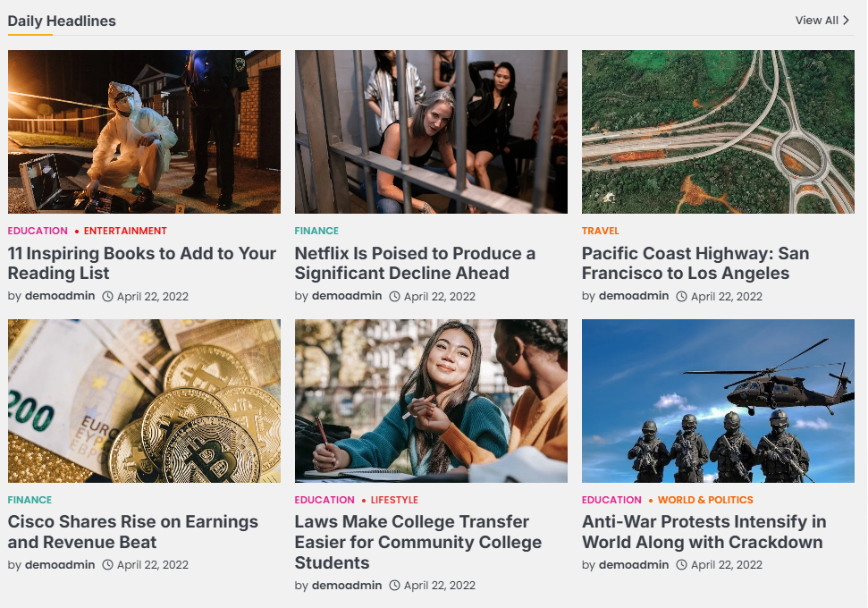This screenshot has width=868, height=608.
Task: Open the forensic investigator article thumbnail
Action: coord(144,131)
